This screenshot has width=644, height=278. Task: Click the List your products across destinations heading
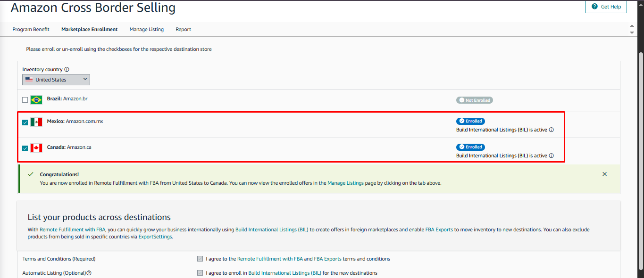(x=99, y=217)
